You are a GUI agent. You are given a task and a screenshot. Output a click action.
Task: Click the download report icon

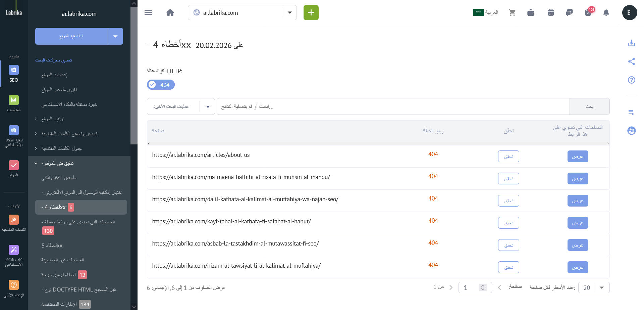click(632, 43)
